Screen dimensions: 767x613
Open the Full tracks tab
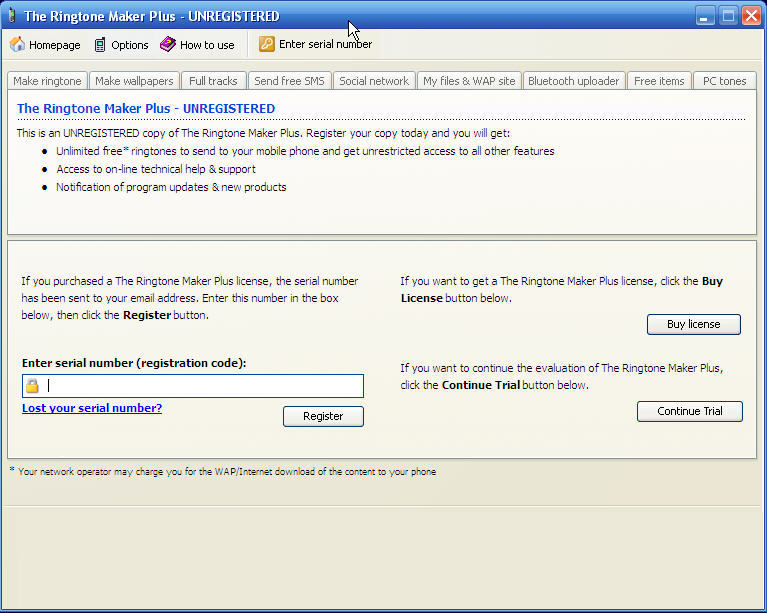[x=213, y=81]
